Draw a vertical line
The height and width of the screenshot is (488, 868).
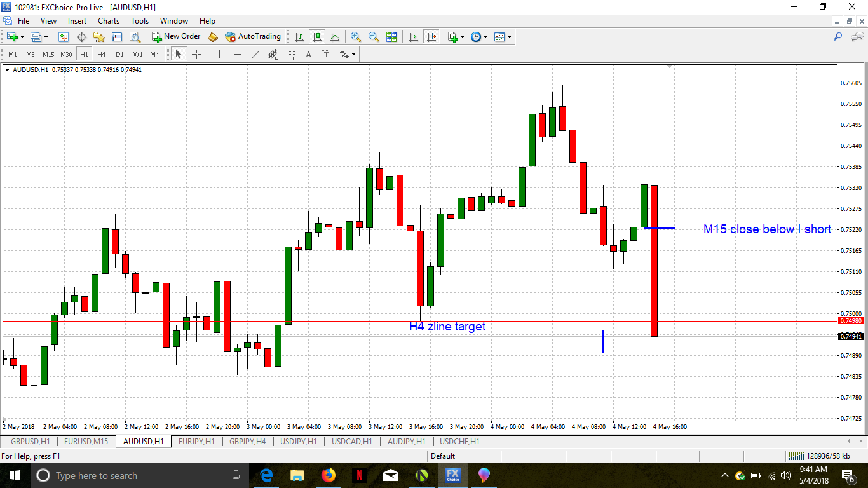coord(219,54)
